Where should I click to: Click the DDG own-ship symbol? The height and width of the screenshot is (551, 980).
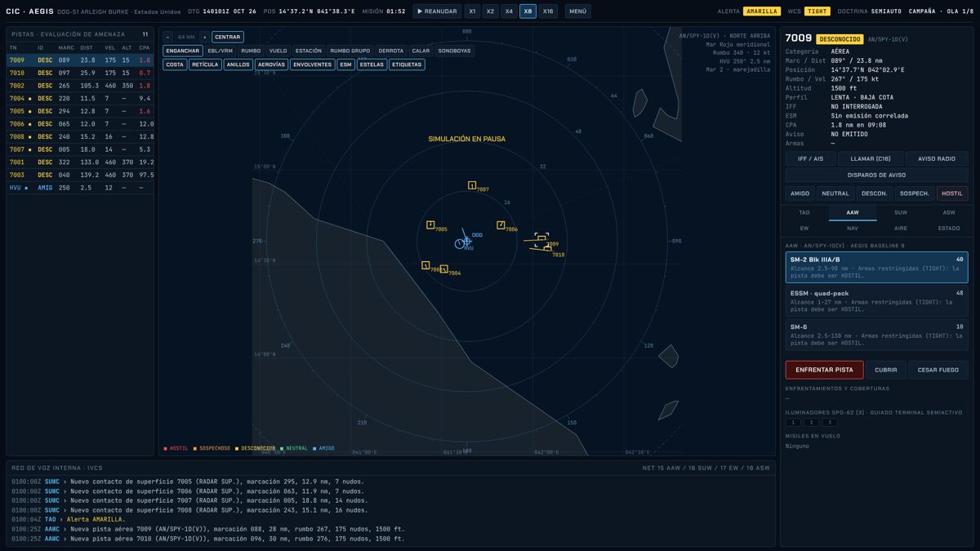466,241
